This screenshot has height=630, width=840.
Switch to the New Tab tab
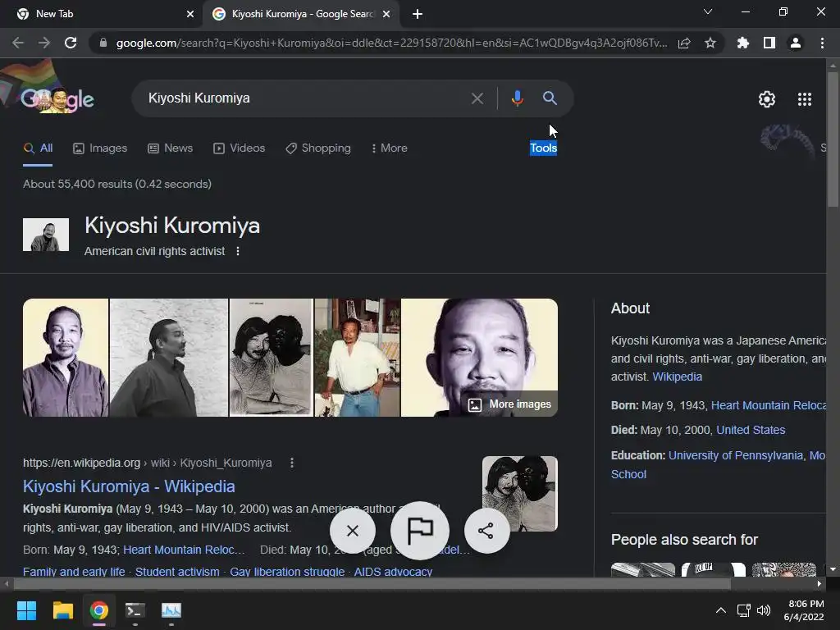pos(101,14)
